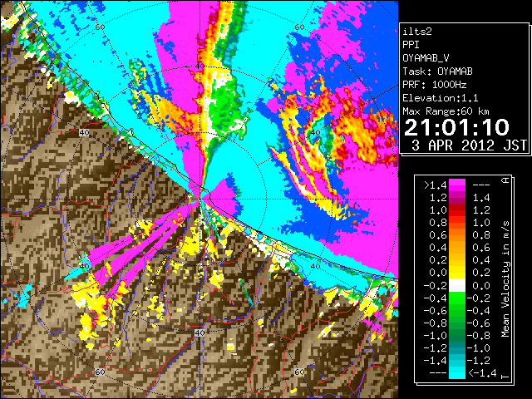Click the north '40' range ring label
The width and height of the screenshot is (532, 399).
[x=199, y=66]
